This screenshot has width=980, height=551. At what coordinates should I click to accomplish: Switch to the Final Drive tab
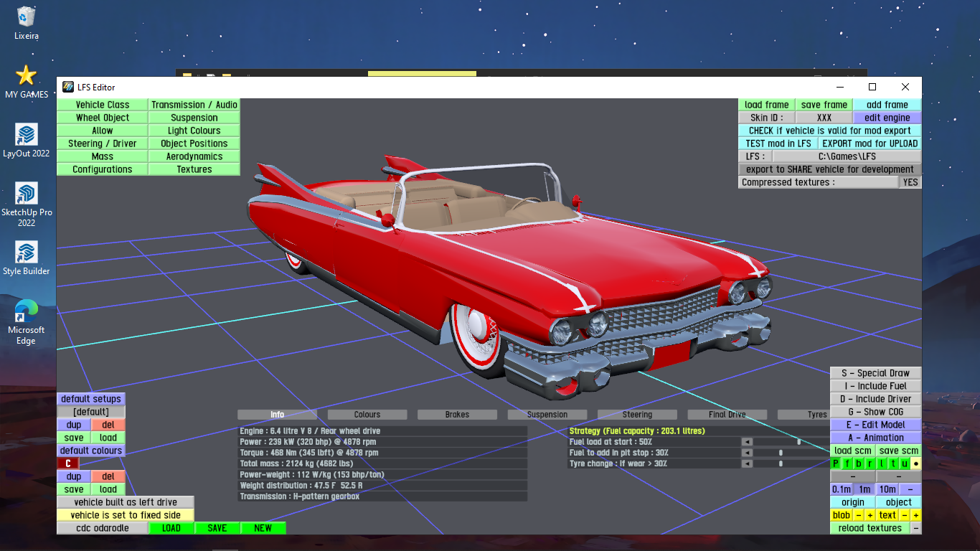(x=727, y=415)
